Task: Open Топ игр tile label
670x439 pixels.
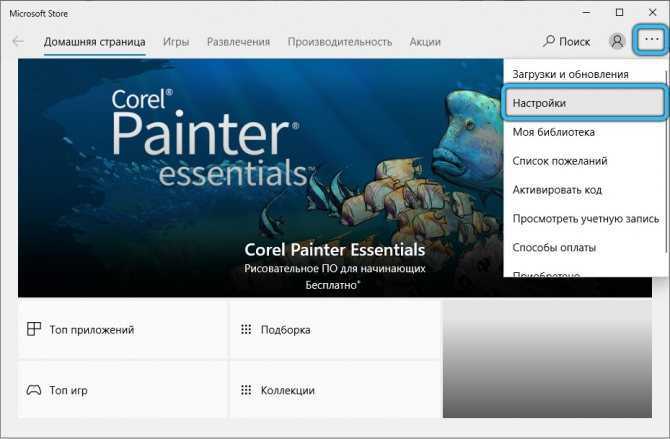Action: pyautogui.click(x=68, y=390)
